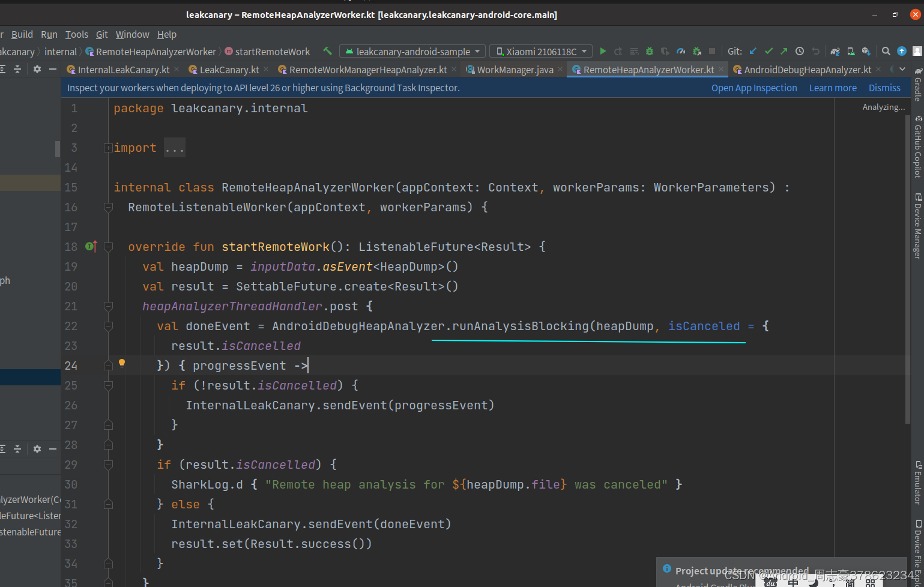Collapse startRemoteWork function fold on line 18

click(108, 247)
